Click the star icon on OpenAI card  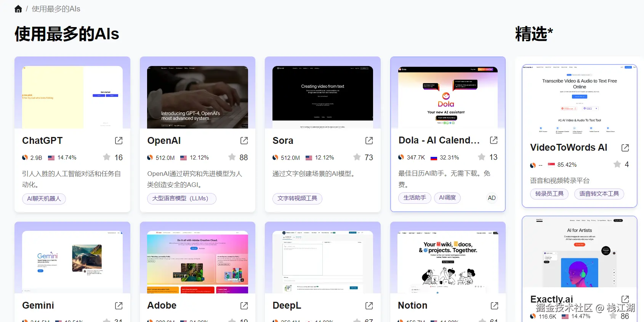(x=232, y=157)
